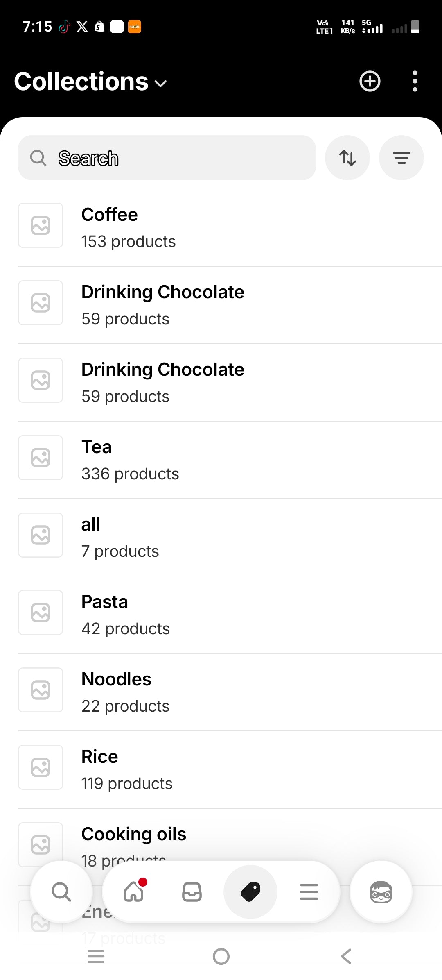The width and height of the screenshot is (442, 980).
Task: Click the Search collections field
Action: 167,158
